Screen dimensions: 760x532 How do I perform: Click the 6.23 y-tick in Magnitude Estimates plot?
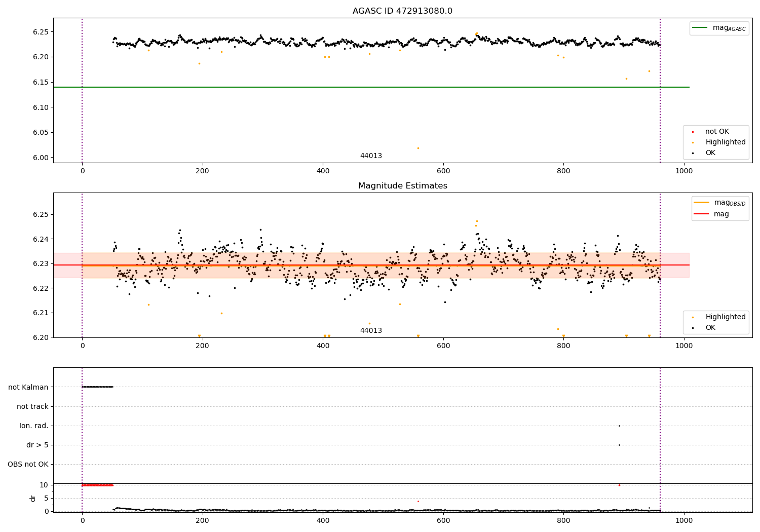[40, 263]
